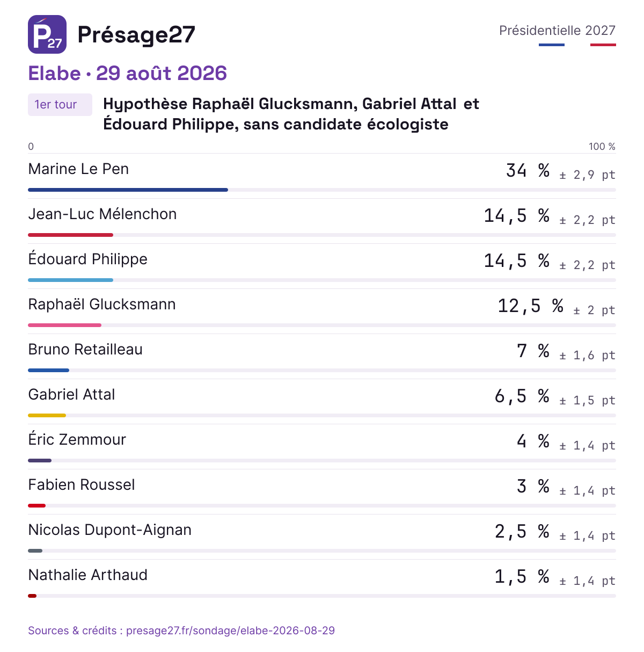Click the hypothesis title about Glucksmann, Attal
This screenshot has width=644, height=652.
(x=291, y=114)
